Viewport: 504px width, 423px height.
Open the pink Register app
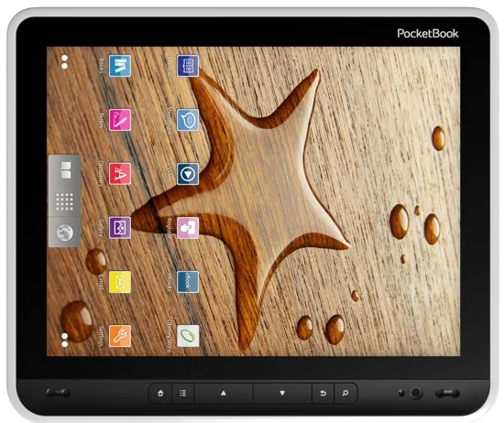click(x=188, y=228)
